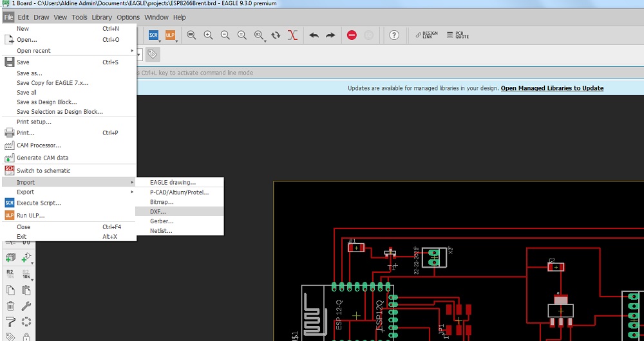The image size is (644, 341).
Task: Select the dotted-circle Group tool
Action: (x=26, y=322)
